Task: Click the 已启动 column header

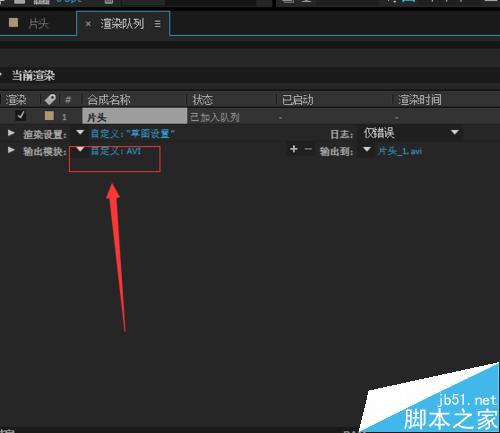Action: [x=298, y=100]
